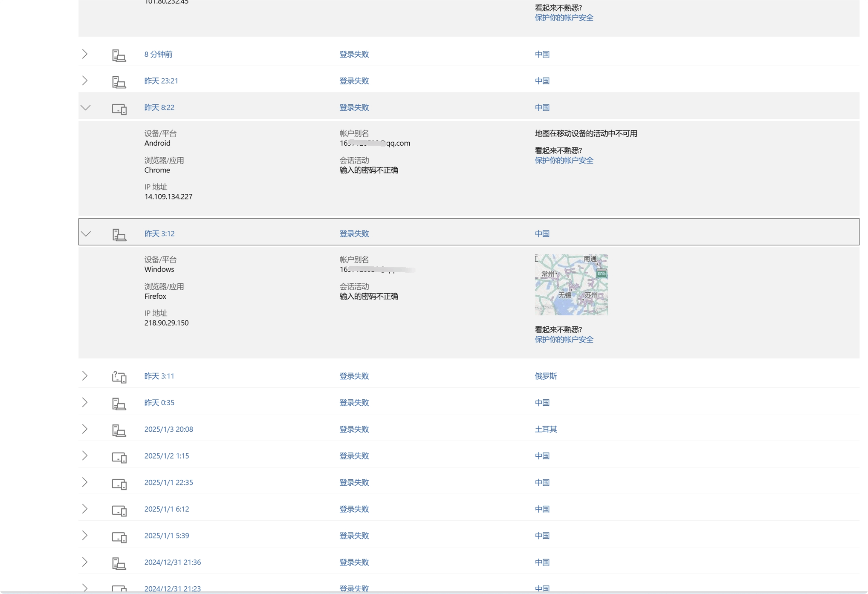The height and width of the screenshot is (594, 868).
Task: Expand the 昨天 3:11 Russia sign-in entry
Action: tap(85, 376)
